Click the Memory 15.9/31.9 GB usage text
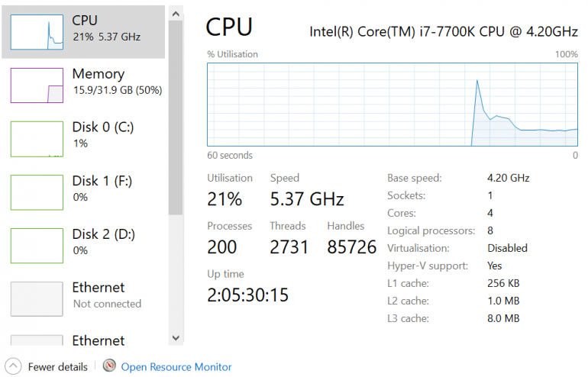Image resolution: width=588 pixels, height=377 pixels. [x=116, y=90]
